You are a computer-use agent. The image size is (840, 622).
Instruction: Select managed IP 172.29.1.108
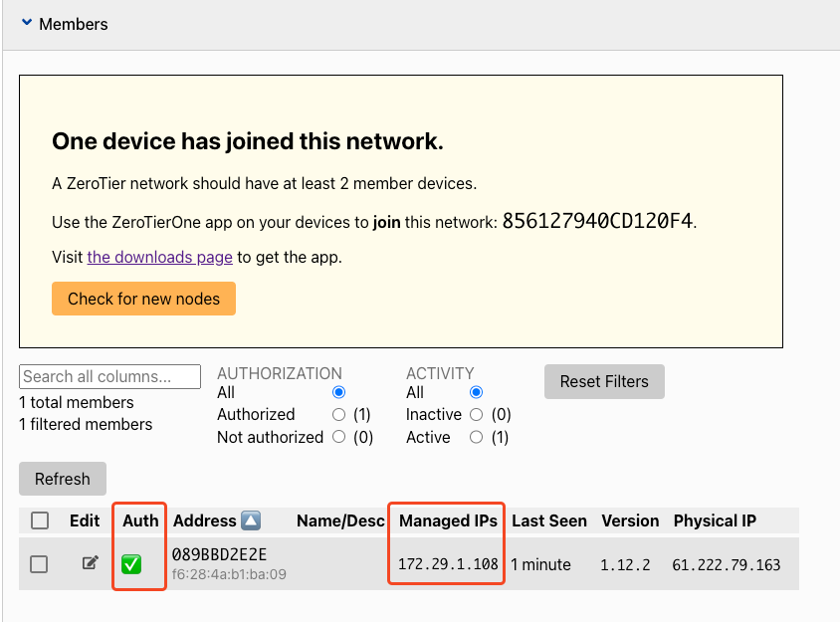tap(449, 564)
